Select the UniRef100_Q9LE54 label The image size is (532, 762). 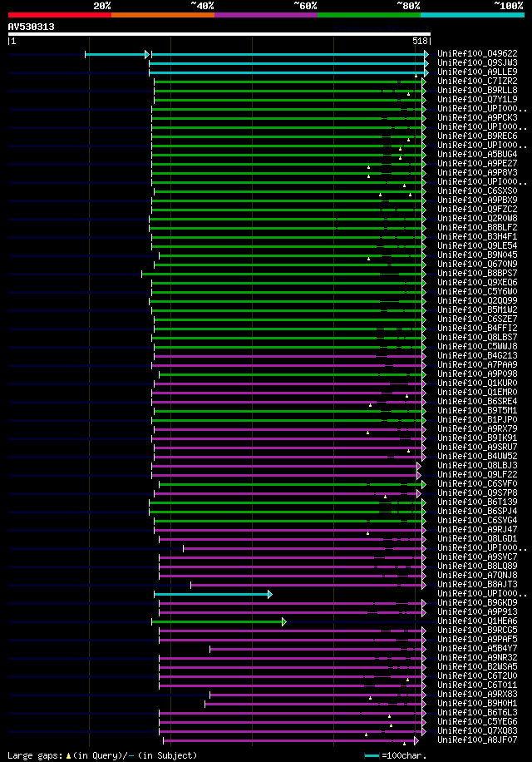(x=477, y=246)
